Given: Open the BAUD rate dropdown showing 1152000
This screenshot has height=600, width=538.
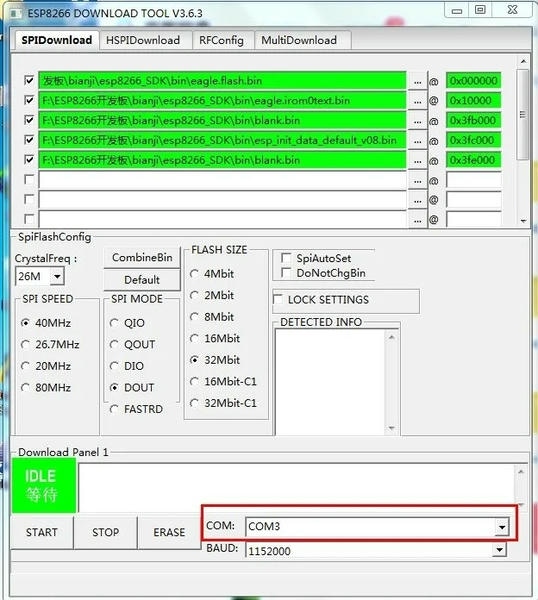Looking at the screenshot, I should tap(499, 550).
